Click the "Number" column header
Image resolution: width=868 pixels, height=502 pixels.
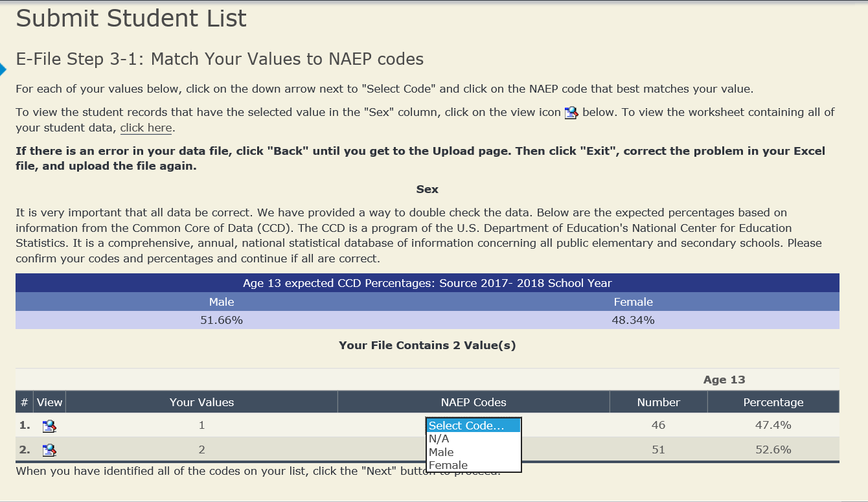pyautogui.click(x=658, y=402)
